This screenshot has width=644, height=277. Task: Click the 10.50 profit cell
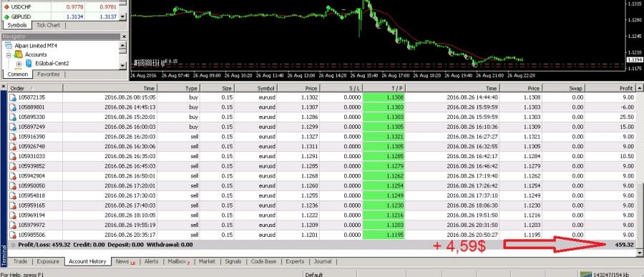click(x=610, y=157)
